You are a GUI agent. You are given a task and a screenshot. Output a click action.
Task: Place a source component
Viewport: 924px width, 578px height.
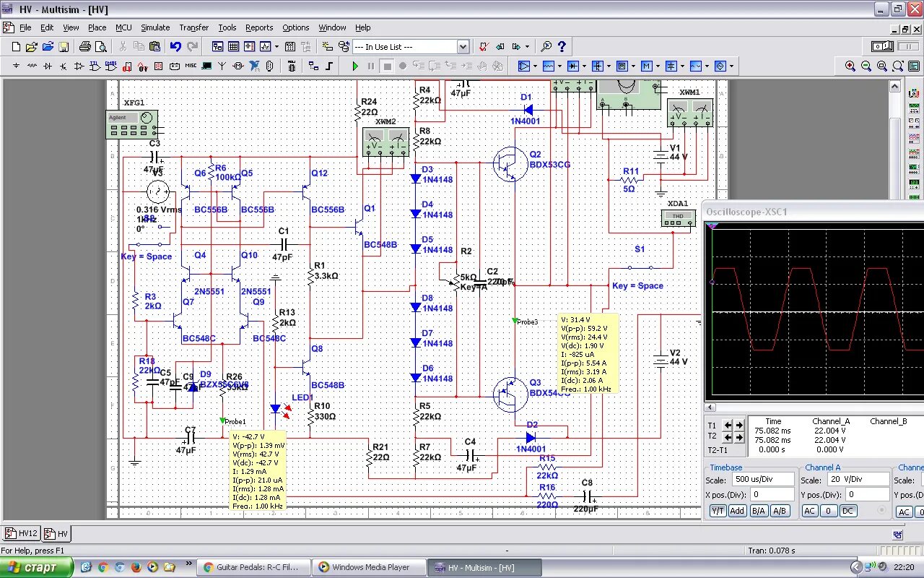point(16,66)
